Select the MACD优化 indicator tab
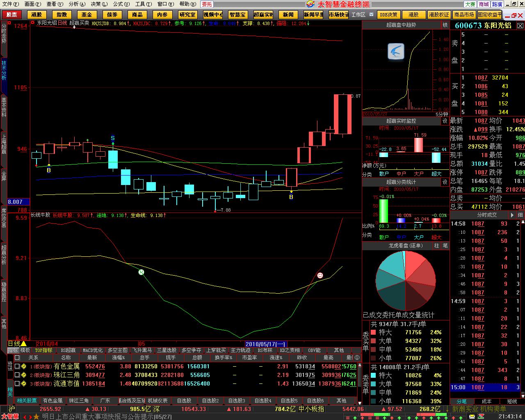Image resolution: width=525 pixels, height=420 pixels. [x=93, y=350]
